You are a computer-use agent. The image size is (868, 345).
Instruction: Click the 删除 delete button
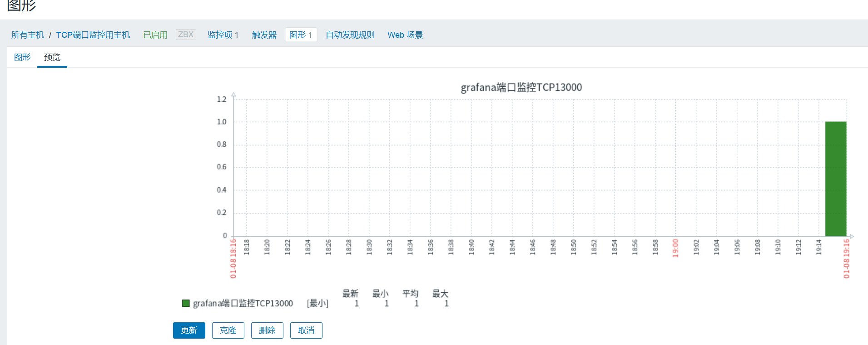coord(267,330)
